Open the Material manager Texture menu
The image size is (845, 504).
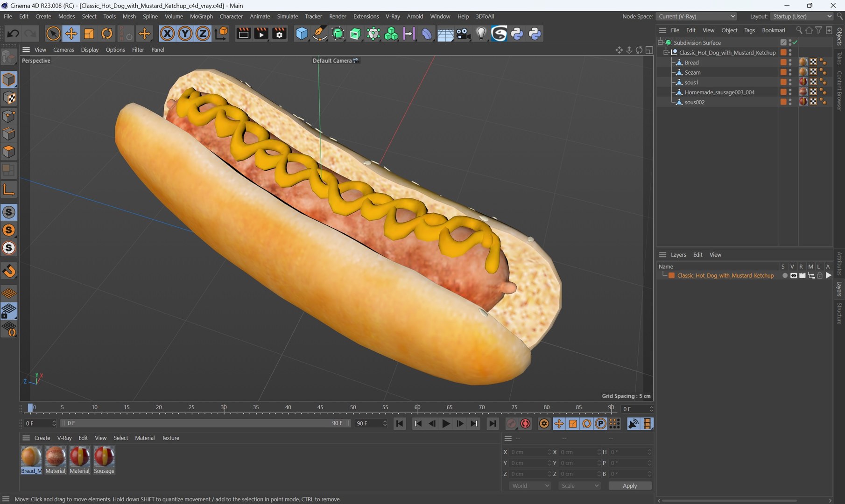click(170, 438)
